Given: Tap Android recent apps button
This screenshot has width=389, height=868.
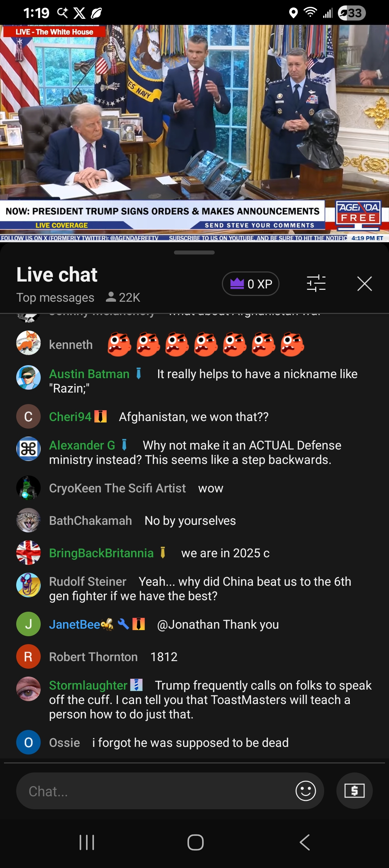Looking at the screenshot, I should 87,842.
